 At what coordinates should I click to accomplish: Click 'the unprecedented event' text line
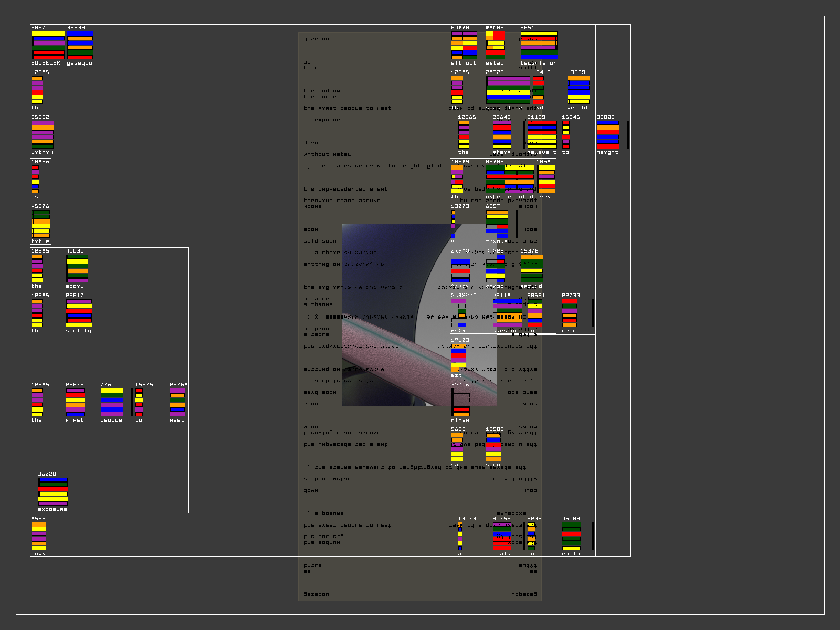(345, 189)
